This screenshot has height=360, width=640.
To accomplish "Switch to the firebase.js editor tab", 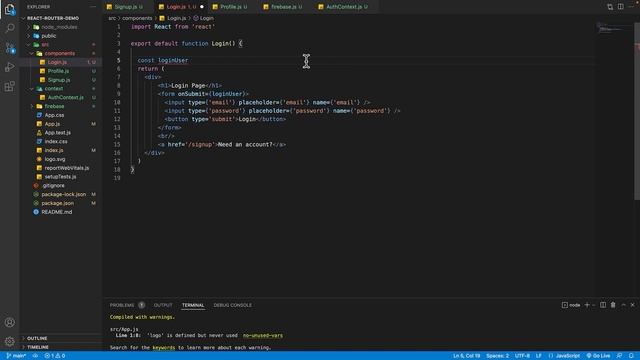I will (287, 7).
